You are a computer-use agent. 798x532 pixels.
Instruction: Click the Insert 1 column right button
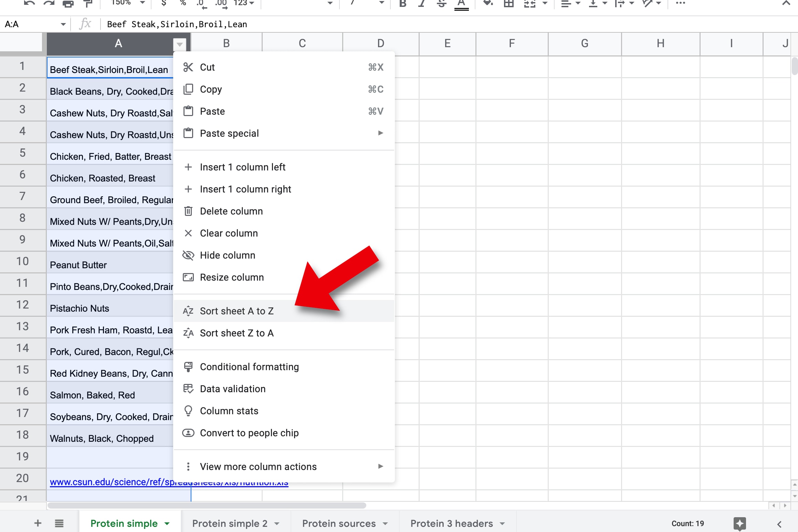(x=245, y=189)
